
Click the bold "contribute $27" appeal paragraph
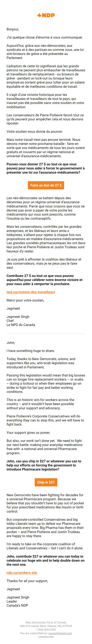pos(45,559)
